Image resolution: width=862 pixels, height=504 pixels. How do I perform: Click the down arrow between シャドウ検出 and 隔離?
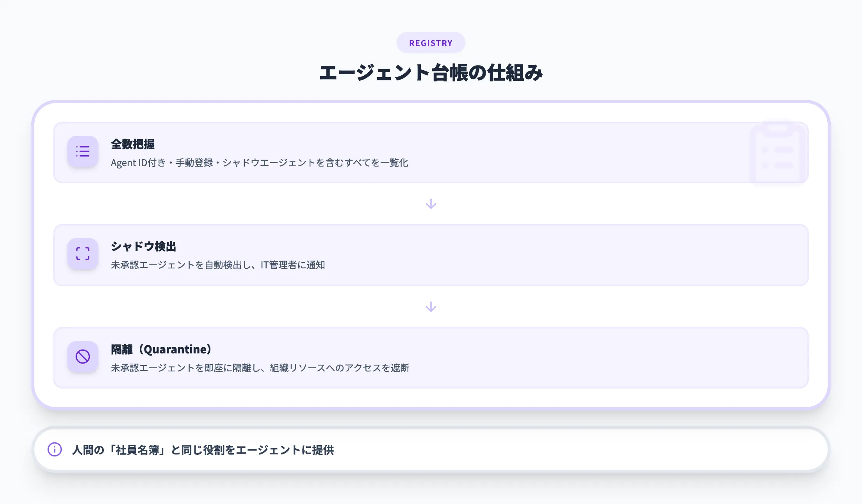pos(431,307)
